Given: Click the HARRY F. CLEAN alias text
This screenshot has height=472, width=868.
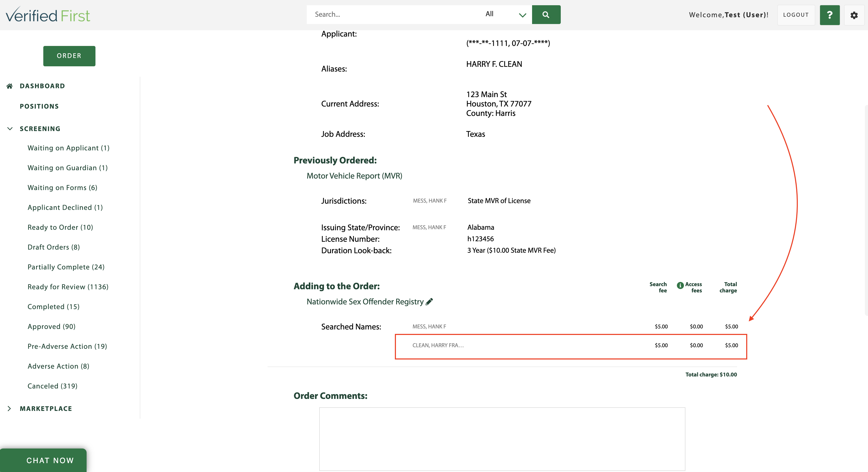Looking at the screenshot, I should (x=494, y=64).
